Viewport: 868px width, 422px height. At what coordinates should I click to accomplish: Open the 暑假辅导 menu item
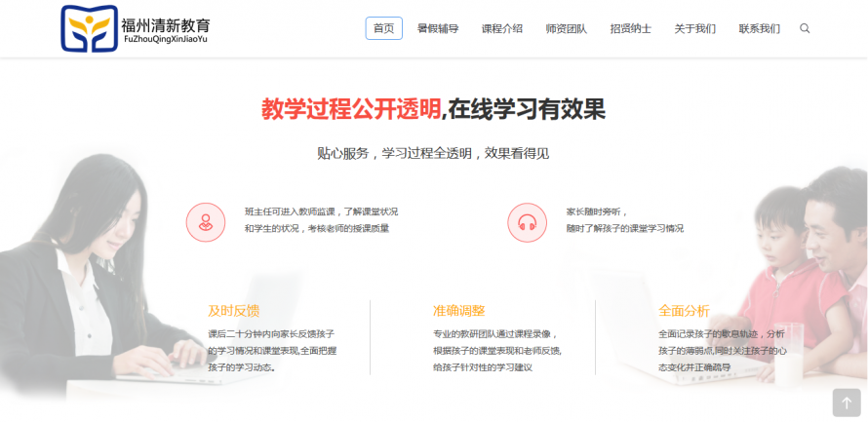pos(437,28)
